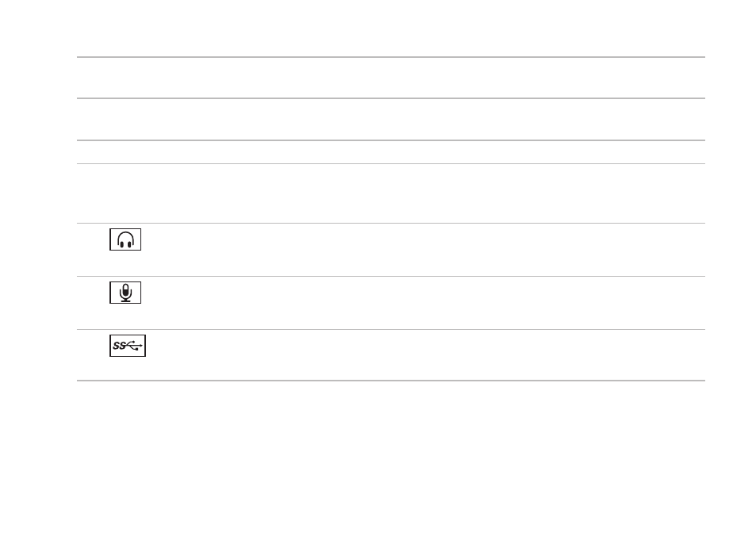This screenshot has width=756, height=536.
Task: Click the microphone connector icon
Action: pos(125,293)
